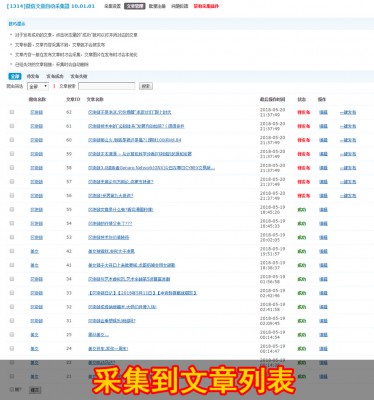Open the category link in row ID 41
Viewport: 374px width, 400px height.
tap(35, 265)
